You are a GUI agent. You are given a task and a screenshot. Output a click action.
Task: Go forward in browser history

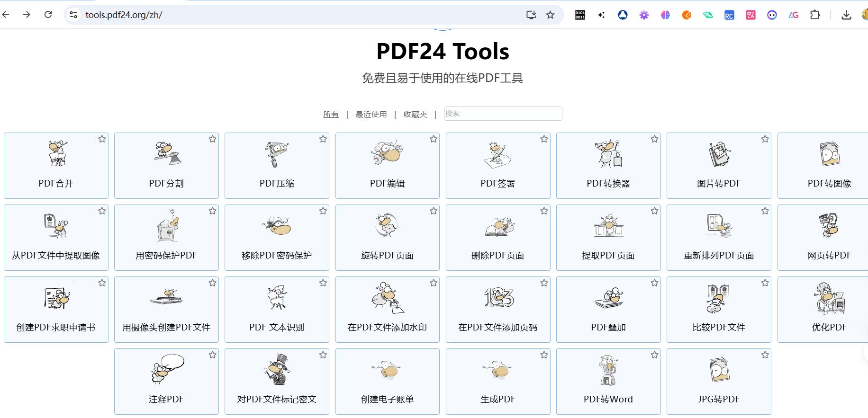tap(27, 15)
